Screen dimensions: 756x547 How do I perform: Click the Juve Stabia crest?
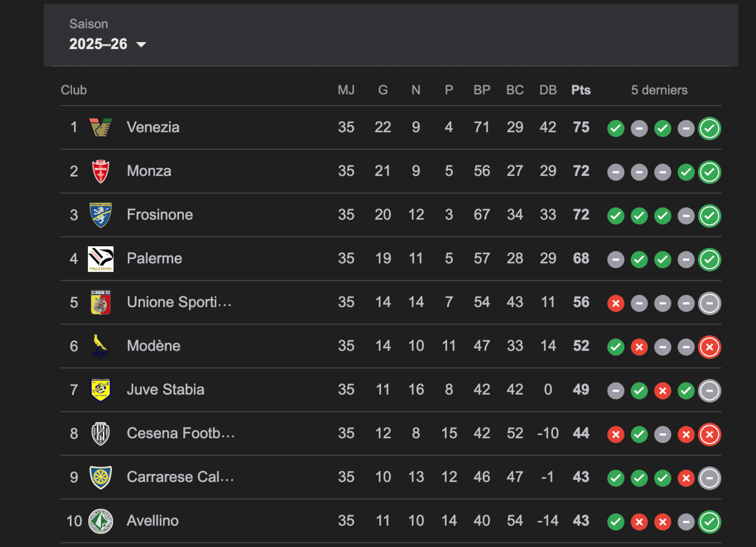point(100,390)
